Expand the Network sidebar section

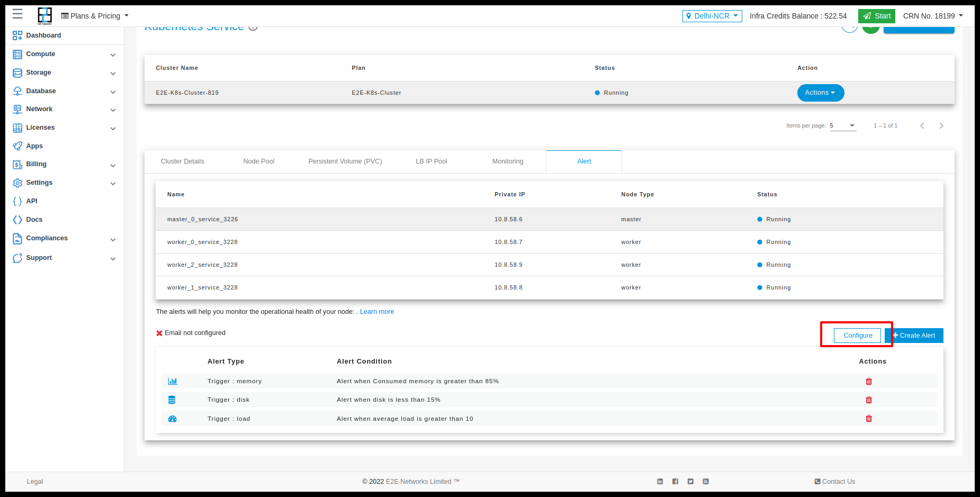click(x=113, y=110)
